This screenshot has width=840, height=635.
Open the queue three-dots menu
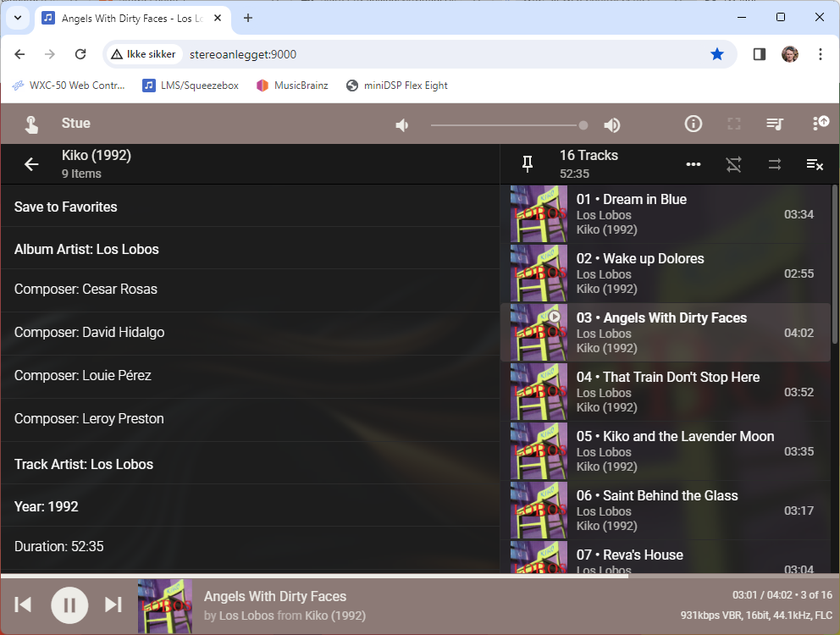pyautogui.click(x=694, y=164)
